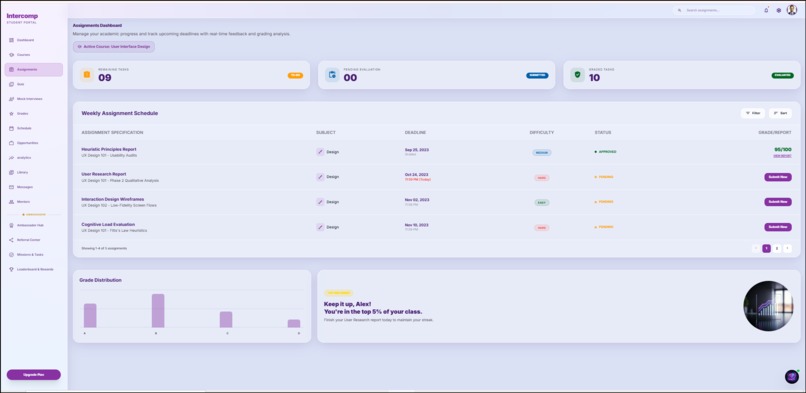Click the orange badge on Remaining Tasks card
Screen dimensions: 806x393
pyautogui.click(x=295, y=76)
